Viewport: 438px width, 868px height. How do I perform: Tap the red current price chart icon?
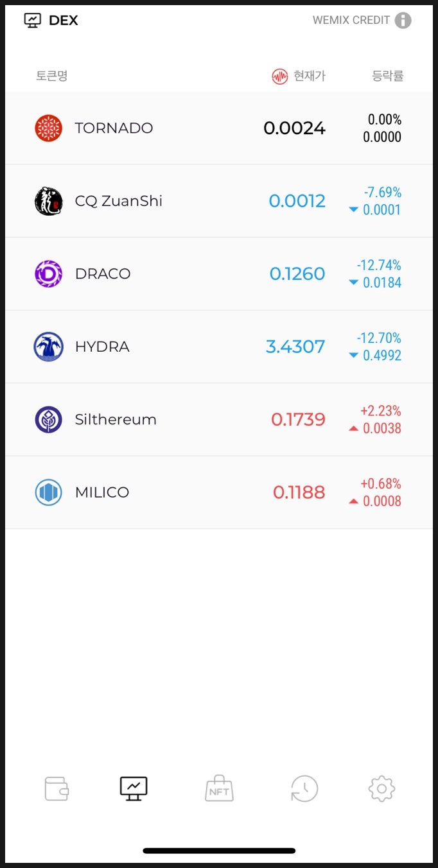tap(279, 76)
